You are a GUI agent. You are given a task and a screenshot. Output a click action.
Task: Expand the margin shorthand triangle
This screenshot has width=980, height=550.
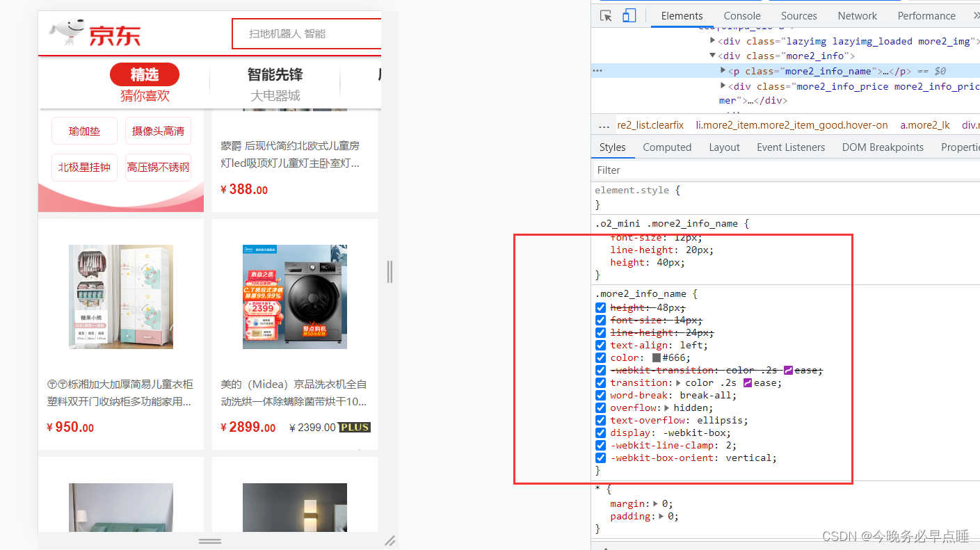655,504
